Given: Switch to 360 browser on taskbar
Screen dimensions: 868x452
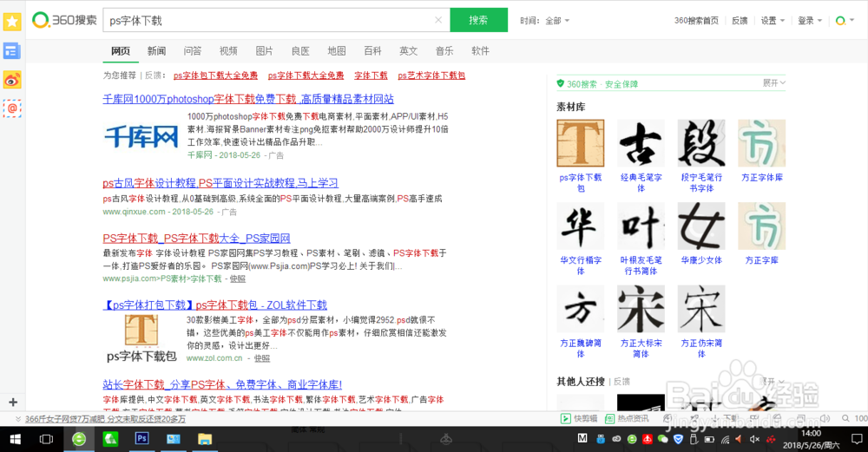Looking at the screenshot, I should pos(79,439).
